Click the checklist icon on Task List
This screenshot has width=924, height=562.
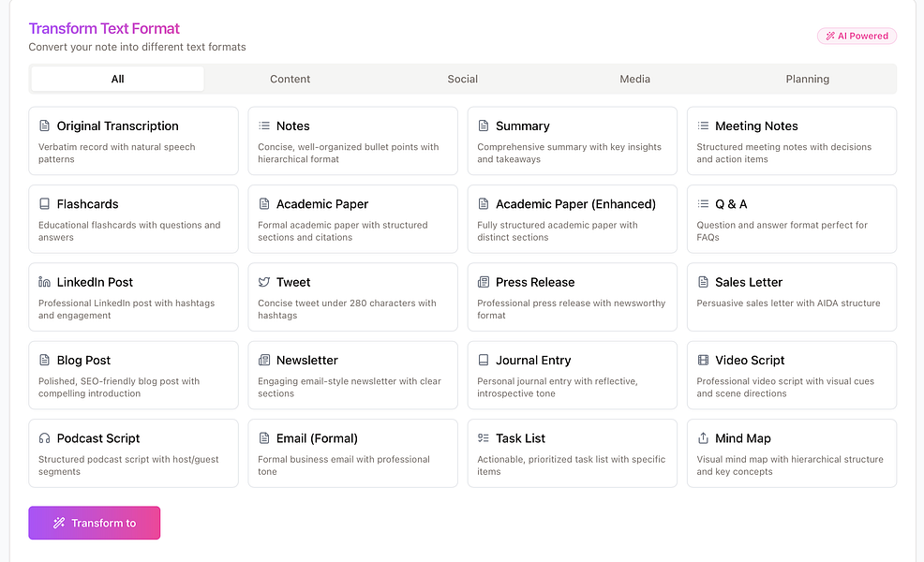click(484, 438)
